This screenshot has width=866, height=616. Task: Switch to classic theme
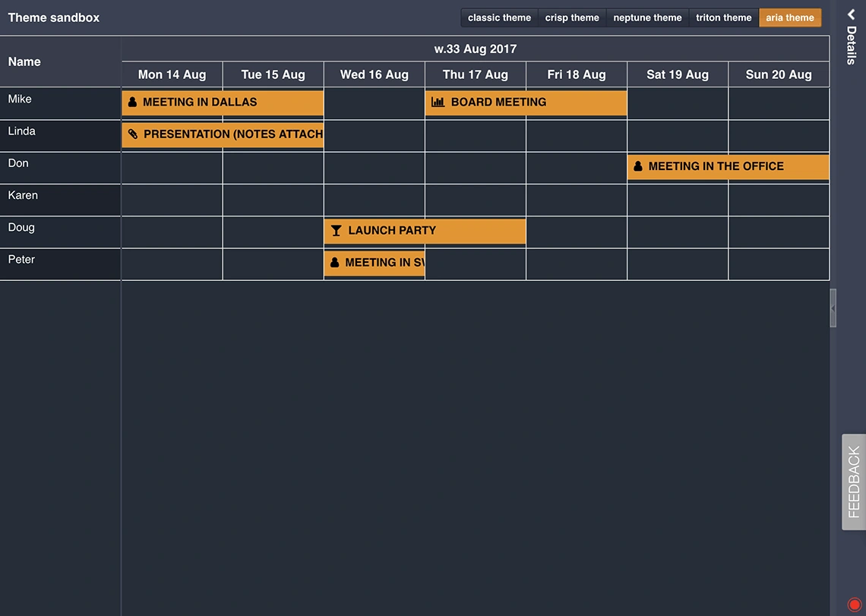pos(499,17)
